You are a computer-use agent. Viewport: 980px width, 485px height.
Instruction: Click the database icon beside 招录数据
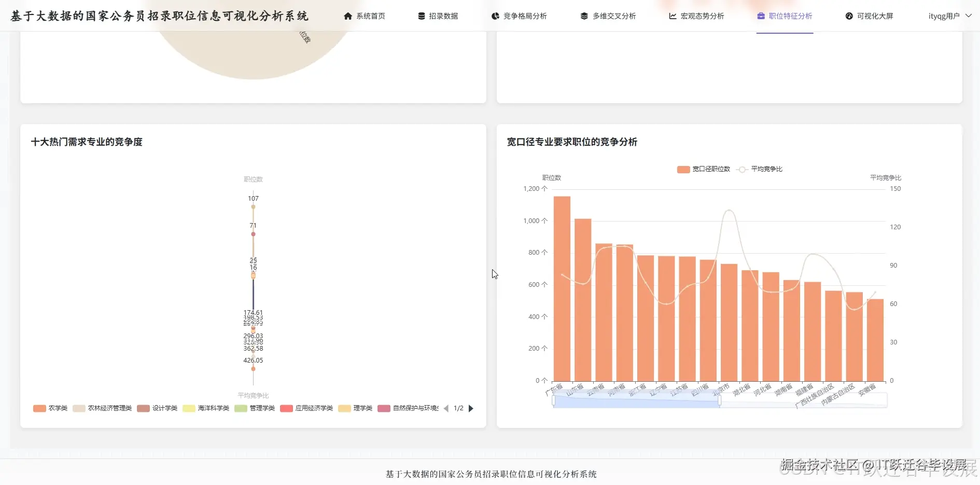(422, 16)
